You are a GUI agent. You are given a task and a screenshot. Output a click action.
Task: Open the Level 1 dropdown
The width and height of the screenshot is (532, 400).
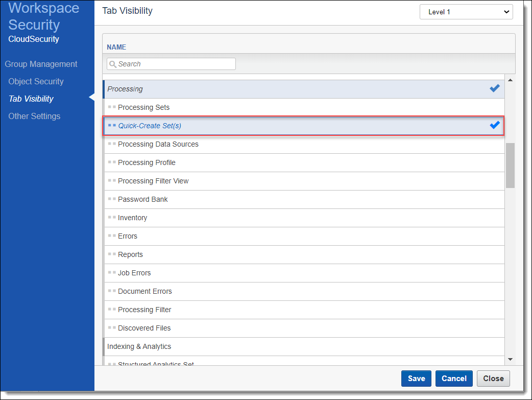coord(466,11)
